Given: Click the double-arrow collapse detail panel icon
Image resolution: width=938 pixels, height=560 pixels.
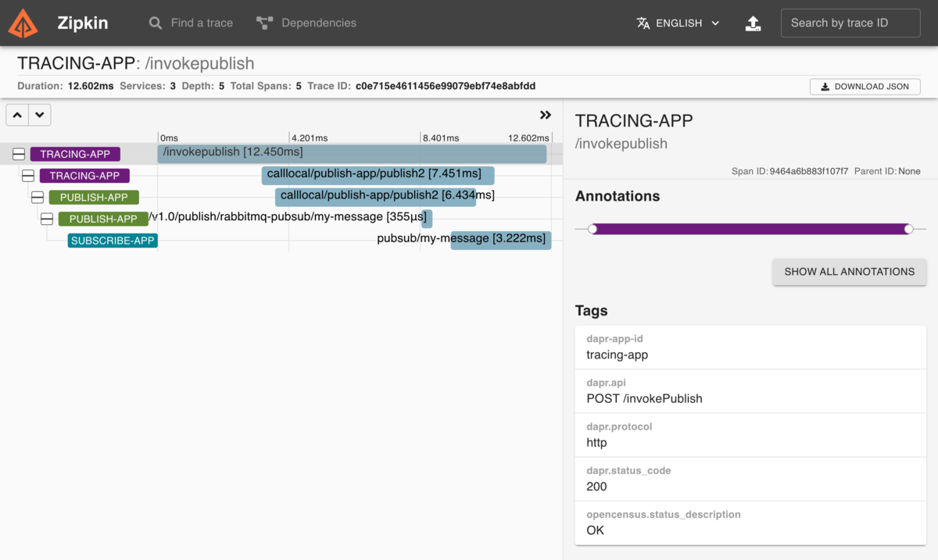Looking at the screenshot, I should pyautogui.click(x=546, y=115).
